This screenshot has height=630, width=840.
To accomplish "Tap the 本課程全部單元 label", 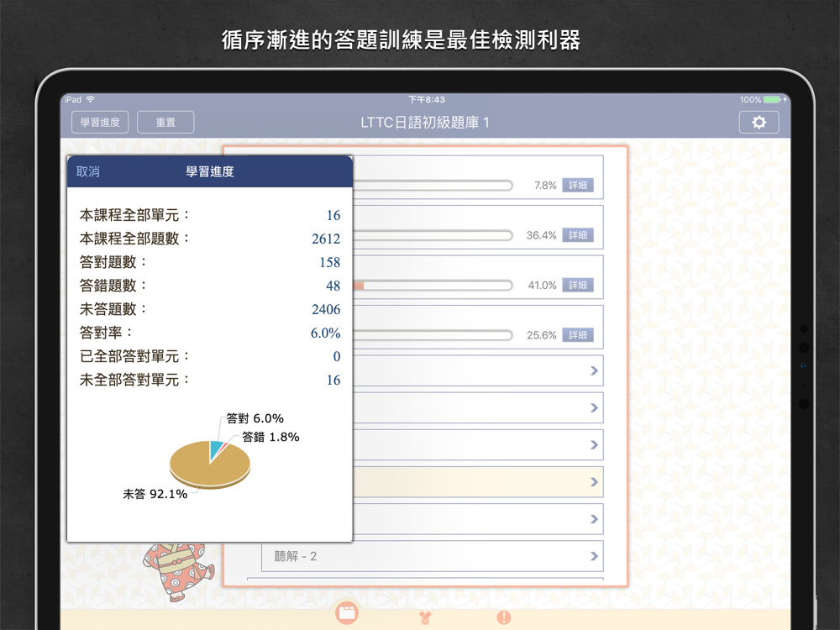I will coord(135,215).
